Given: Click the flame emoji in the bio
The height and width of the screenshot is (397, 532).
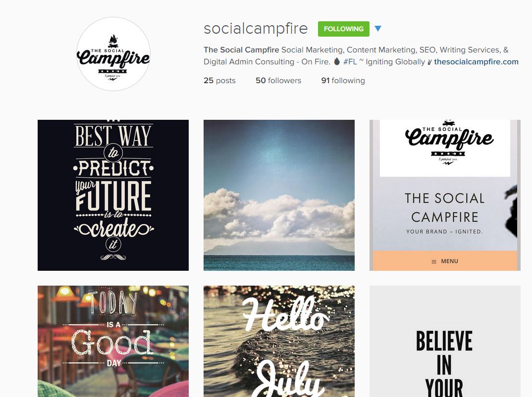Looking at the screenshot, I should [336, 61].
